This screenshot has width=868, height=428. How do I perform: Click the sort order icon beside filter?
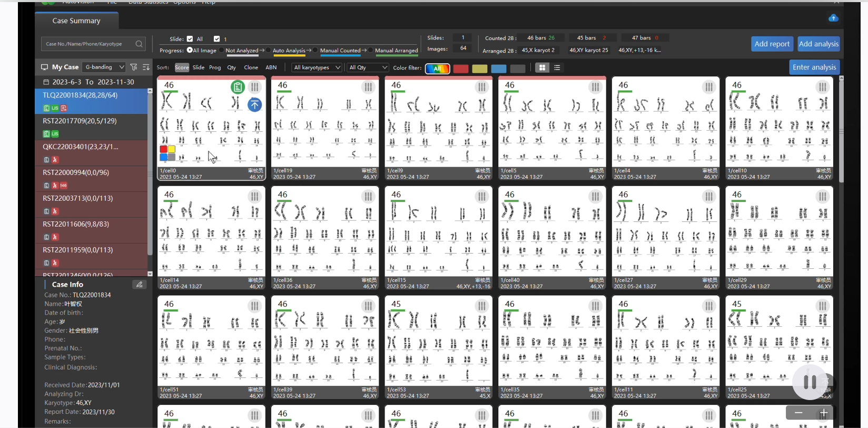146,67
